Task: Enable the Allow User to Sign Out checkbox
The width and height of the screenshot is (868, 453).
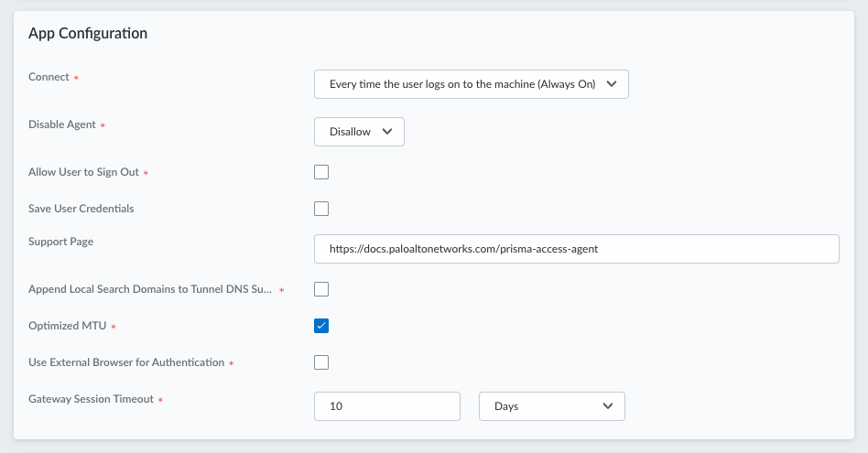Action: (x=321, y=172)
